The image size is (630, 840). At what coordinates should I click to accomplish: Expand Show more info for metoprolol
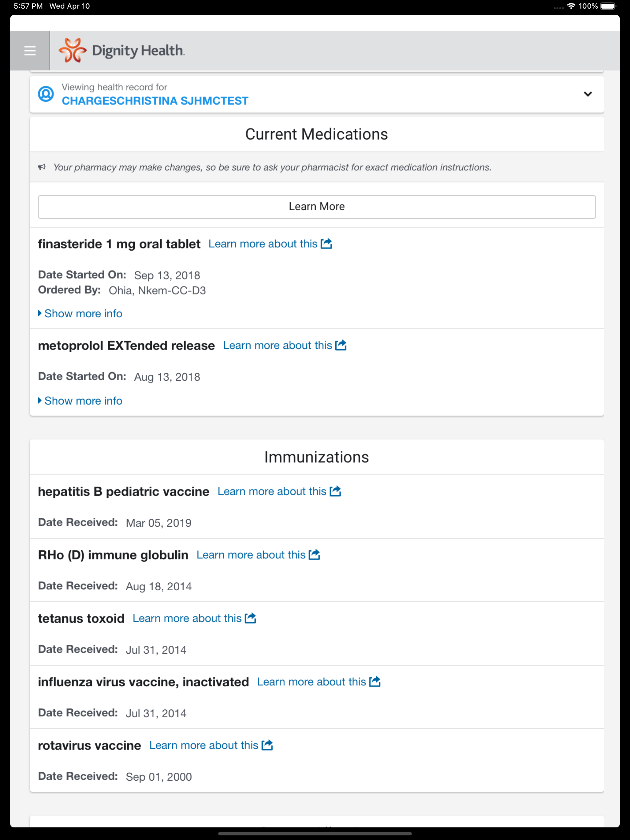point(80,401)
